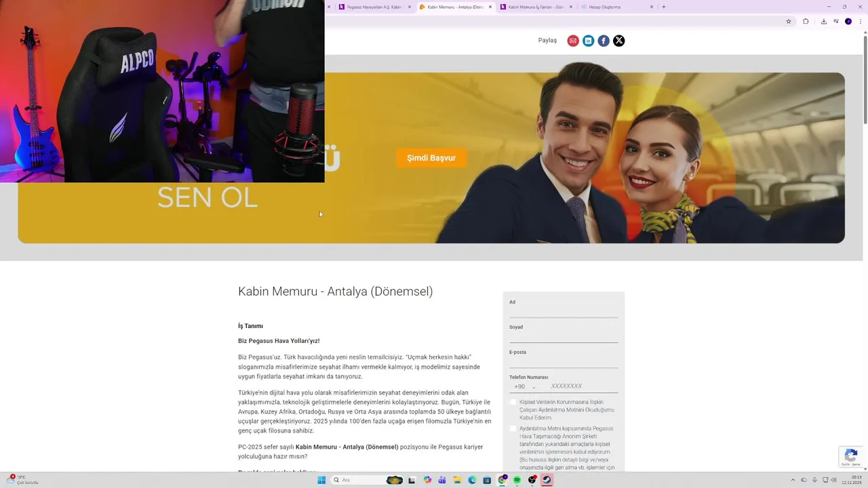This screenshot has height=488, width=868.
Task: Check the Aydınlatma Metni consent checkbox
Action: (513, 428)
